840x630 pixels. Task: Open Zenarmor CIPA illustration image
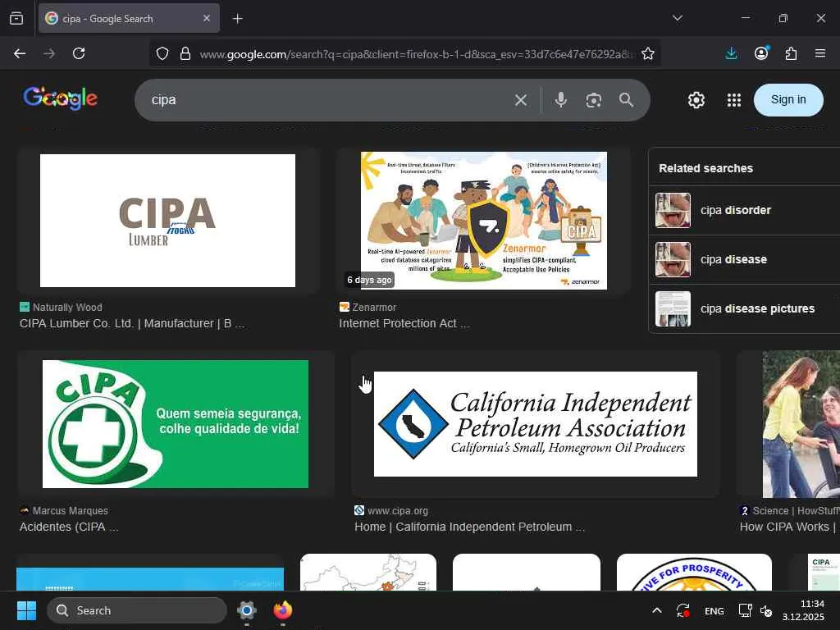click(484, 221)
